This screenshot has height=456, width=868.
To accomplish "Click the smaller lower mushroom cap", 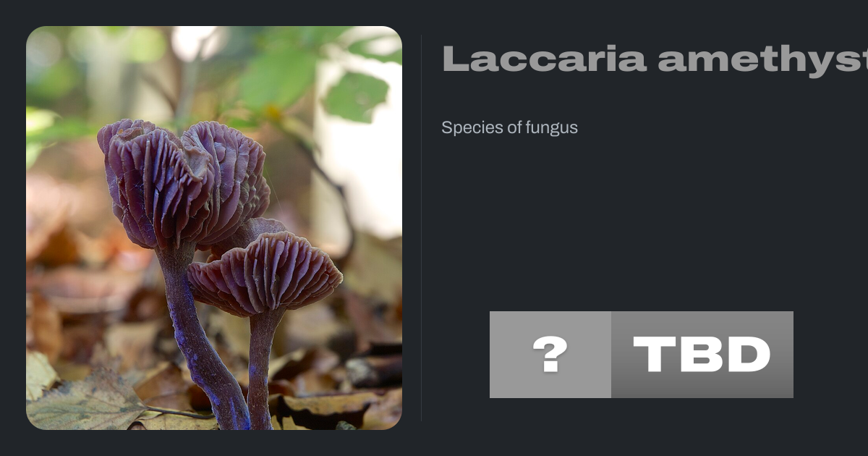I will tap(265, 274).
